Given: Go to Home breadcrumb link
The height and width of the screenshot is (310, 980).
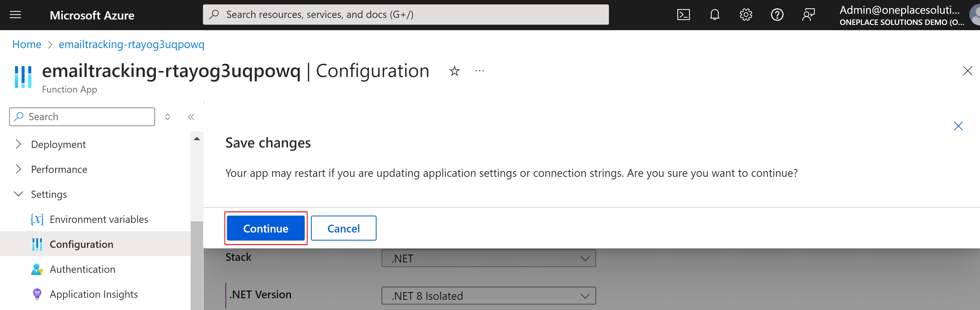Looking at the screenshot, I should pyautogui.click(x=27, y=44).
